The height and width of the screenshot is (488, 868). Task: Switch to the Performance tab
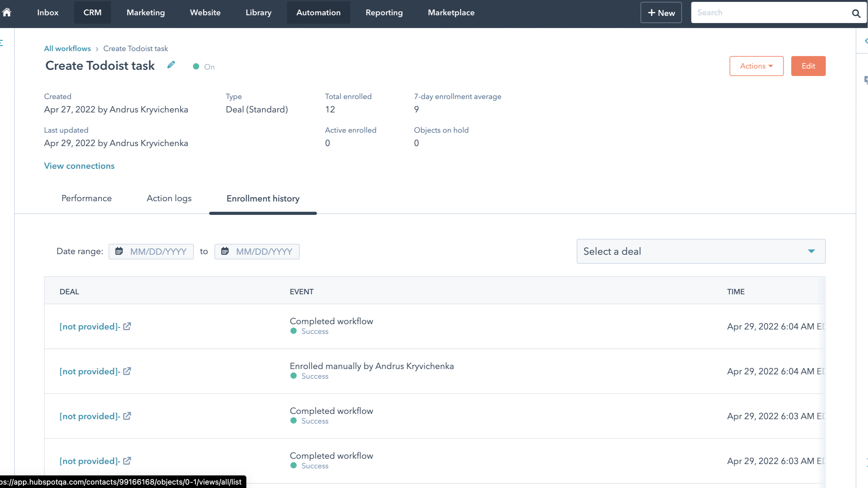[x=86, y=198]
